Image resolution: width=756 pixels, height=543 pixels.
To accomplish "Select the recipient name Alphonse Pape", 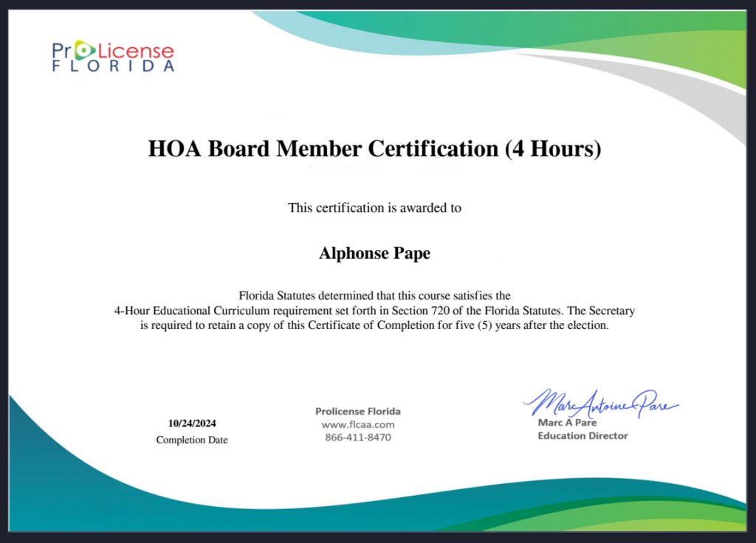I will (x=374, y=254).
